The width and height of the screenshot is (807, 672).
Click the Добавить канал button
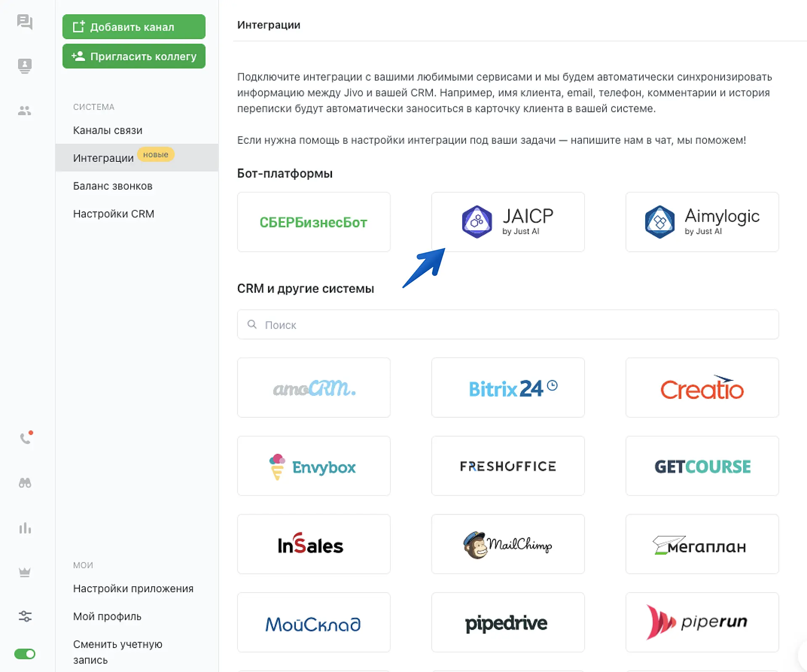coord(134,27)
